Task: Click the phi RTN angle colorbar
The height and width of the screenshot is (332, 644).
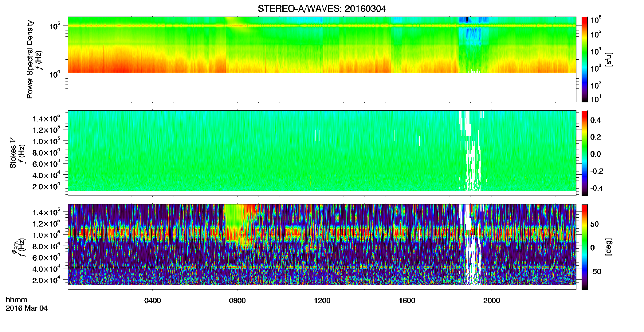Action: (585, 247)
